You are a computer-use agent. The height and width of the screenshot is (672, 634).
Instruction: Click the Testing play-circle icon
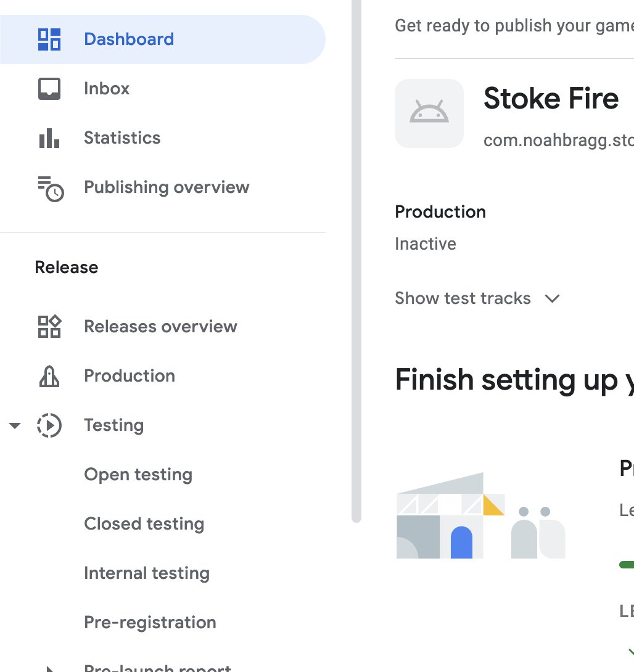point(49,425)
